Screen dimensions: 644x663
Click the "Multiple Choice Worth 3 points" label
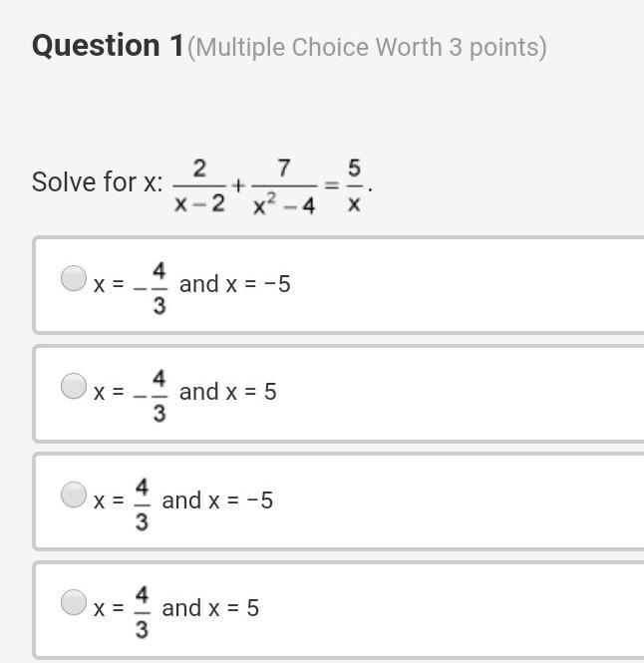pyautogui.click(x=367, y=48)
